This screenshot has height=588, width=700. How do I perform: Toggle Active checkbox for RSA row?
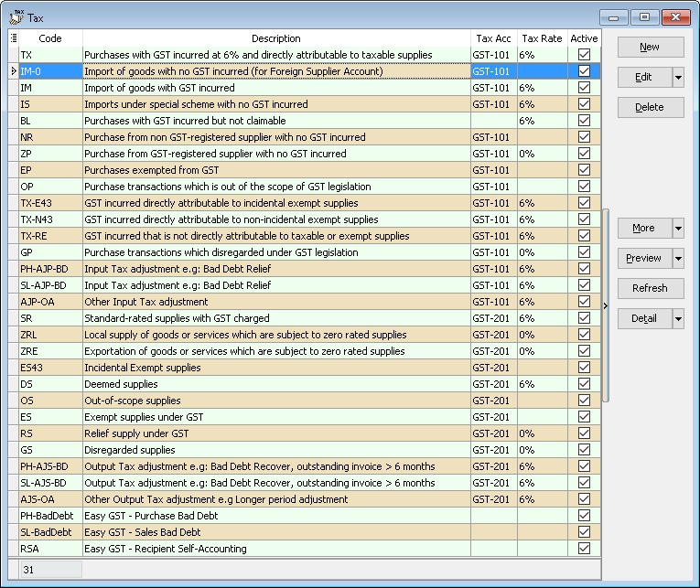[584, 549]
